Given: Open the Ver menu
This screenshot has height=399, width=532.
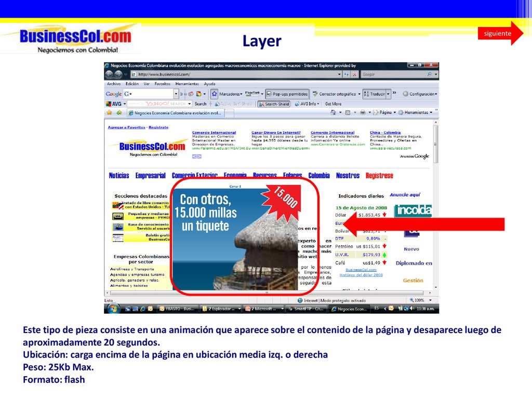Looking at the screenshot, I should click(x=147, y=84).
